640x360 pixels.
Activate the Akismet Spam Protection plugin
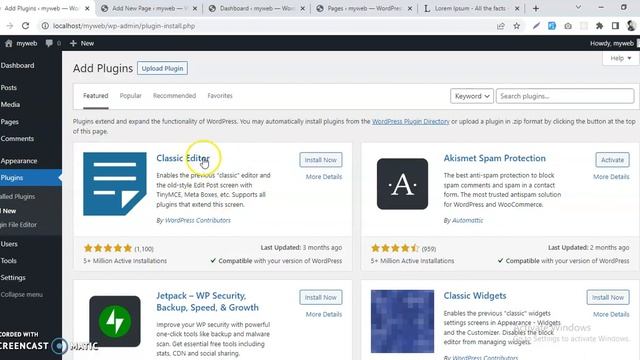612,160
